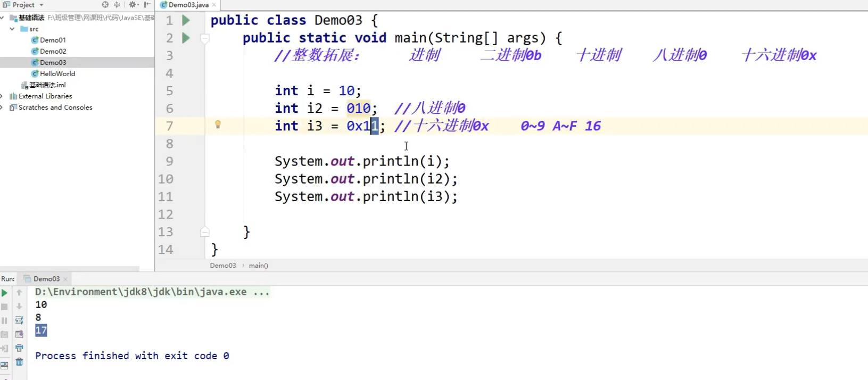Click the External Libraries label
868x380 pixels.
pos(45,96)
